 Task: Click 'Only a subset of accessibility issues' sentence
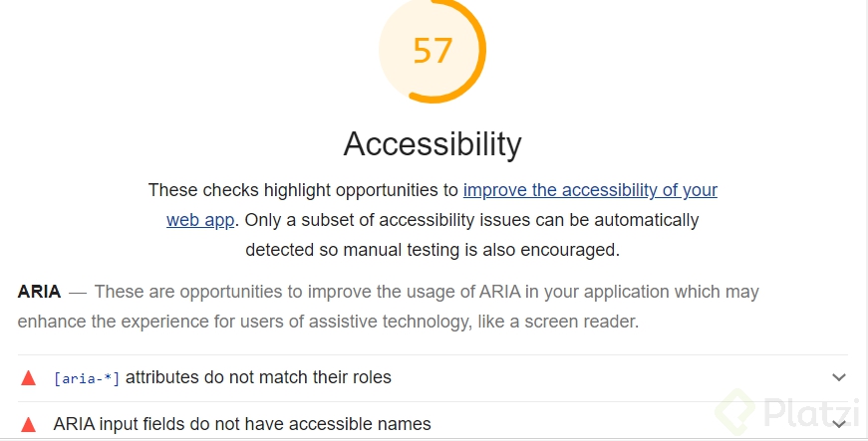(471, 220)
